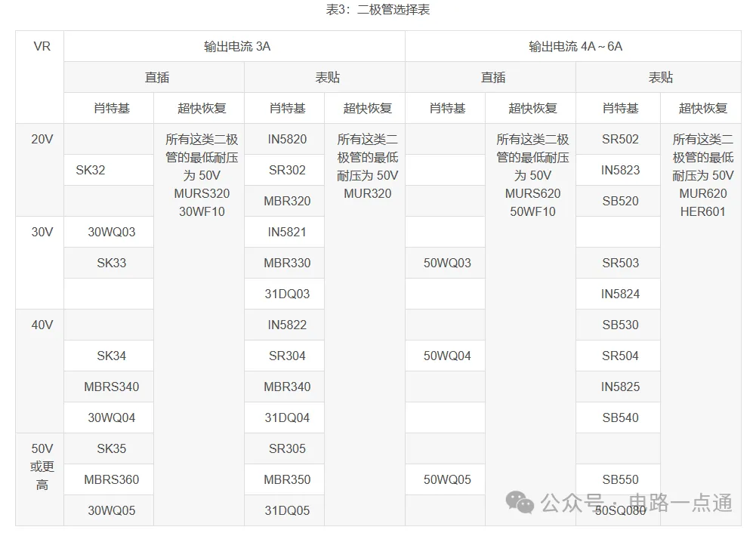The width and height of the screenshot is (756, 533).
Task: Click the IN5824 cell
Action: point(618,294)
